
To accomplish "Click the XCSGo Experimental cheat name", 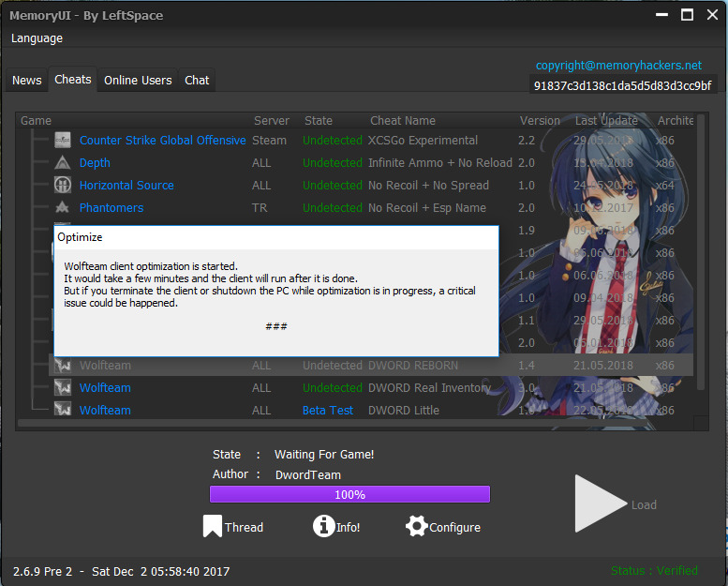I will tap(423, 141).
